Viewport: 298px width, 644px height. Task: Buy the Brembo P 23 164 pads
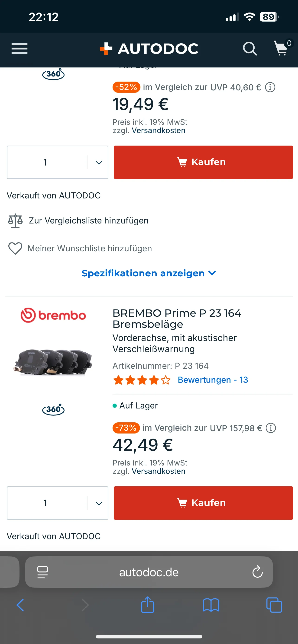(203, 503)
